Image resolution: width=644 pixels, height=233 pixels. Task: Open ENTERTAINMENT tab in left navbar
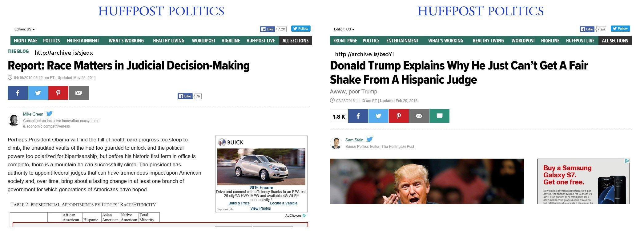pyautogui.click(x=83, y=41)
